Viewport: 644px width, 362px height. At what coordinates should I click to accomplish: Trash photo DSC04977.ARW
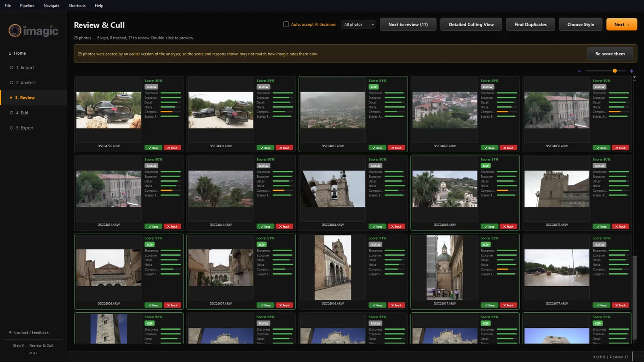(x=621, y=305)
